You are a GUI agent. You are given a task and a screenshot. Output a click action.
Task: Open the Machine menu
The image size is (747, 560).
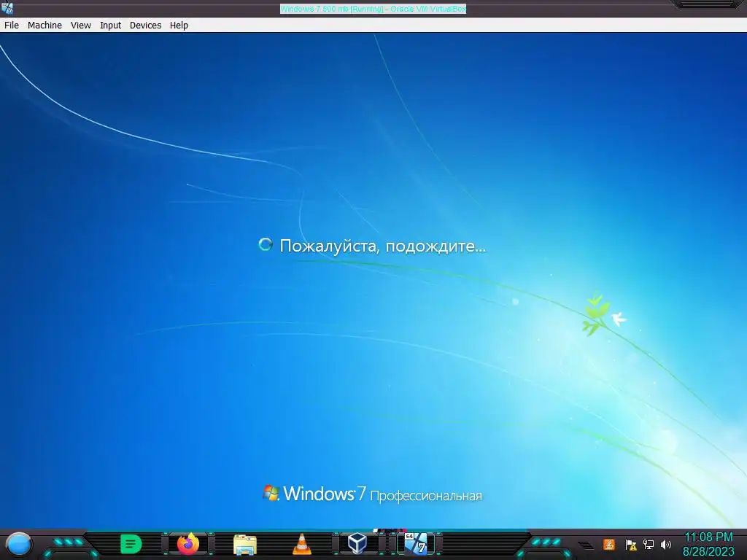[44, 26]
